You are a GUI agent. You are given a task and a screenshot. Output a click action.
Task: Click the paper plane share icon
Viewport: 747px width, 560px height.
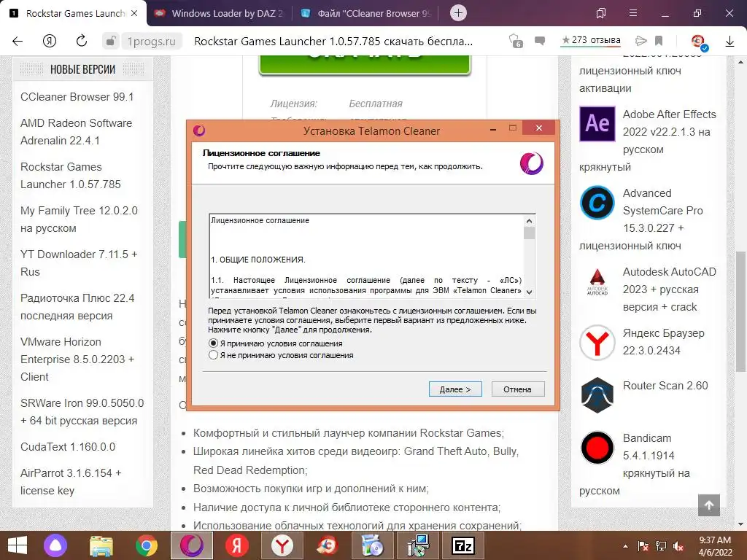tap(641, 41)
